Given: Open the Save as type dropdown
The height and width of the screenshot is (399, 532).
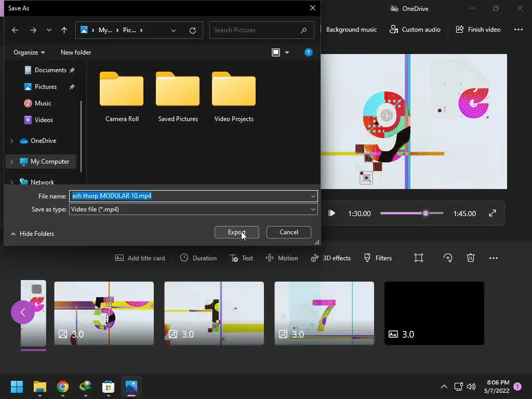Looking at the screenshot, I should (193, 209).
